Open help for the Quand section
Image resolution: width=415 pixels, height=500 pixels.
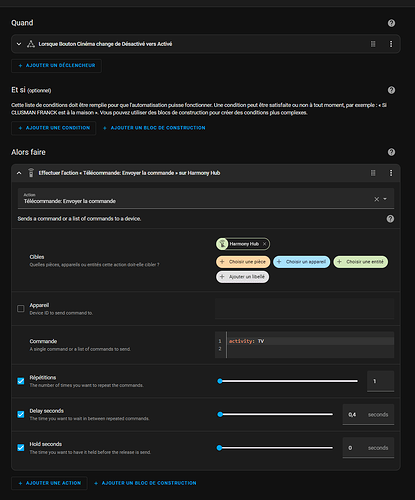point(391,23)
